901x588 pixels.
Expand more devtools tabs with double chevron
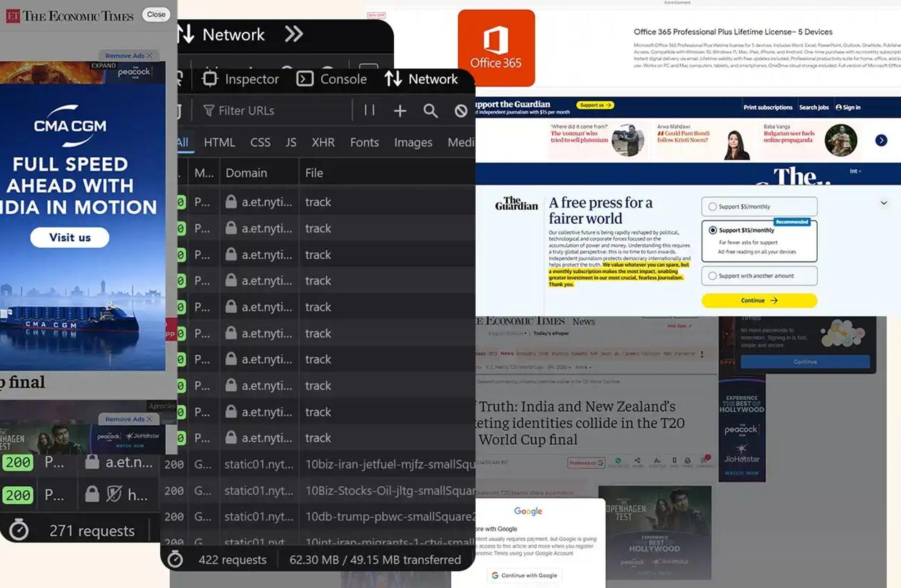(294, 34)
